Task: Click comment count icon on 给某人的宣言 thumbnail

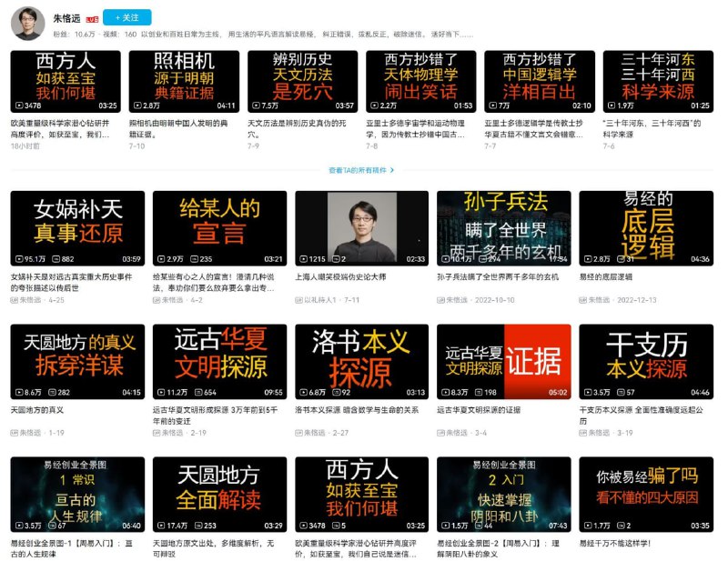Action: click(193, 259)
